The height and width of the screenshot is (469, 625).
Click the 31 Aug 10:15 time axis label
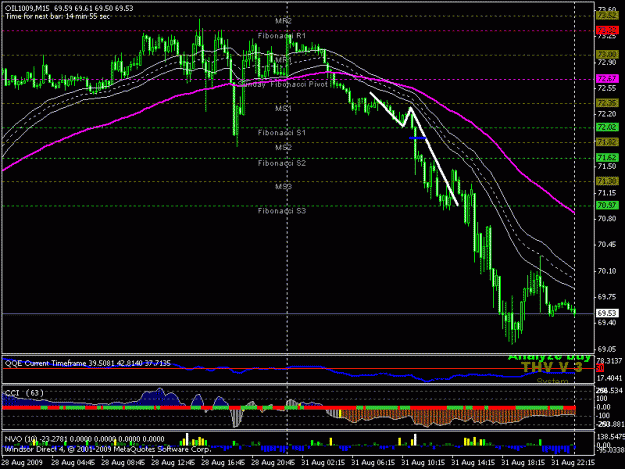(x=423, y=463)
